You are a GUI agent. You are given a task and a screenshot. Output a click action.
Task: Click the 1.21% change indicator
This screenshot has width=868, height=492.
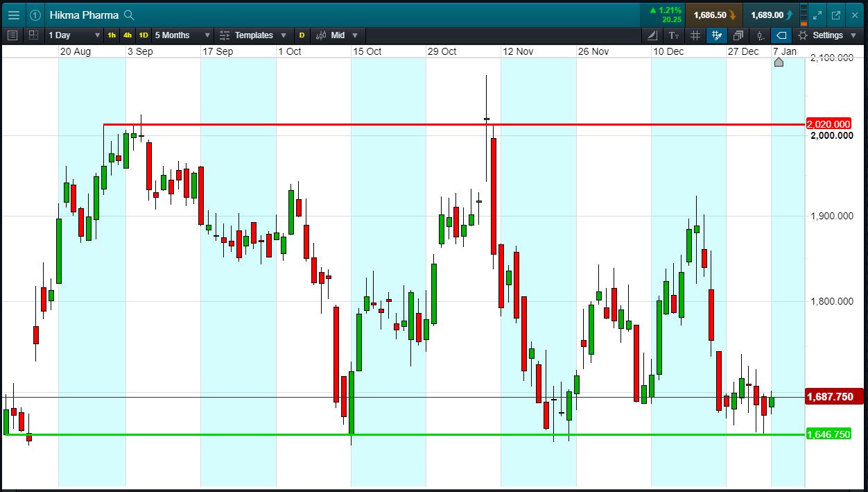pos(666,15)
